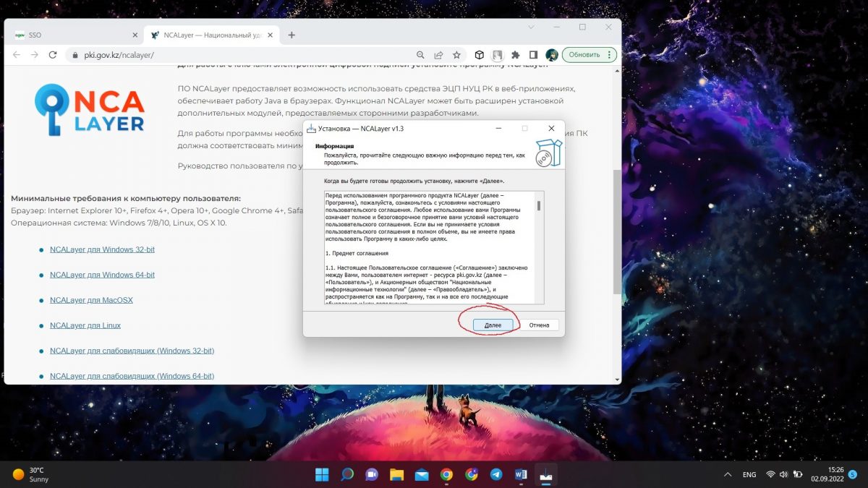Click the installer setup icon in title bar

(x=311, y=128)
